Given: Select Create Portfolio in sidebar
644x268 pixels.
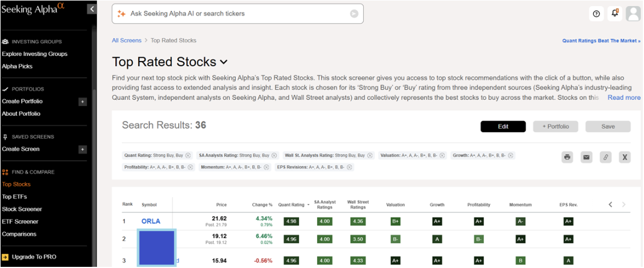Looking at the screenshot, I should click(22, 101).
